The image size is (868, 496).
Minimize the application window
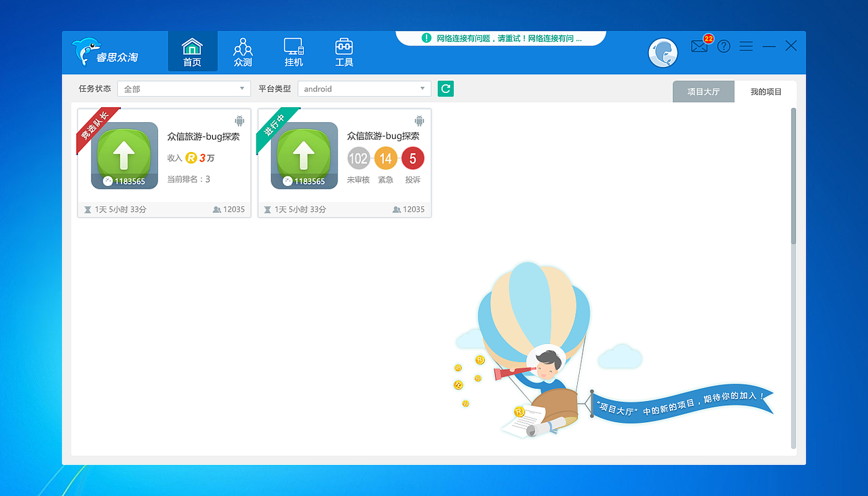point(769,46)
